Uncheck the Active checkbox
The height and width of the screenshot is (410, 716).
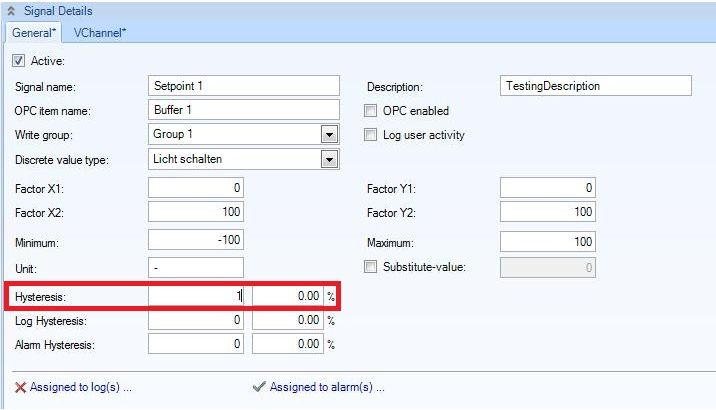[17, 61]
